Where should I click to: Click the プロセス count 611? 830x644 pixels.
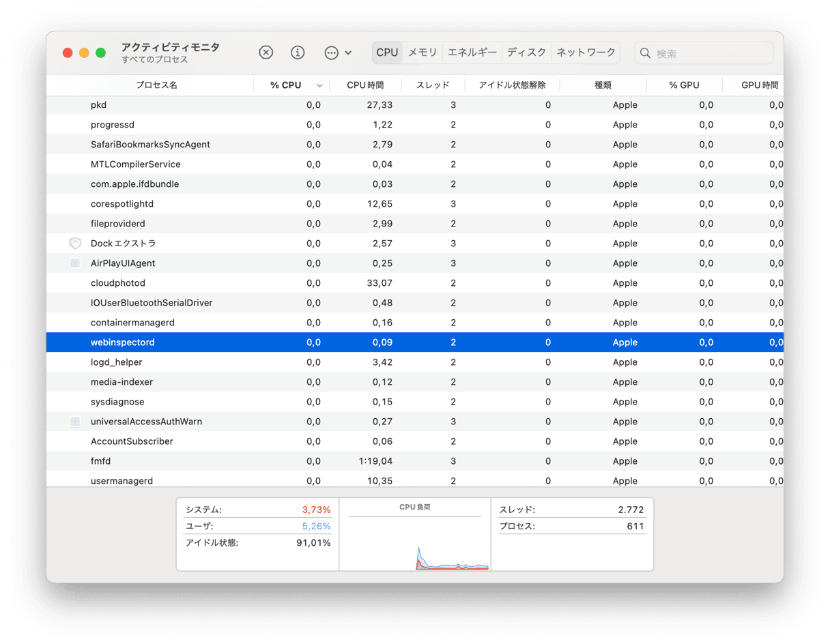click(x=635, y=526)
